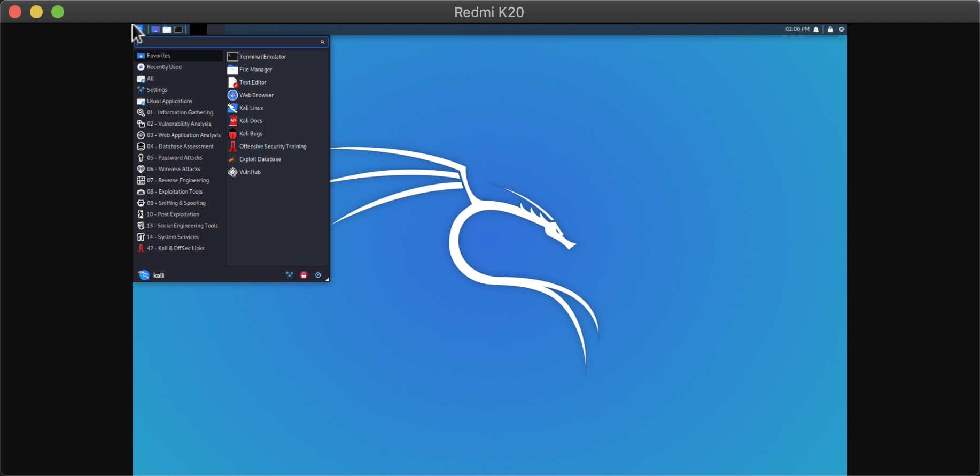
Task: Select the second workspace in panel switcher
Action: [216, 29]
